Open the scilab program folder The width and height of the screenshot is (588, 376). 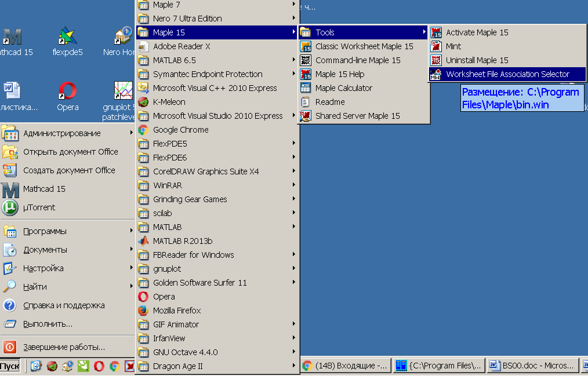(x=217, y=213)
